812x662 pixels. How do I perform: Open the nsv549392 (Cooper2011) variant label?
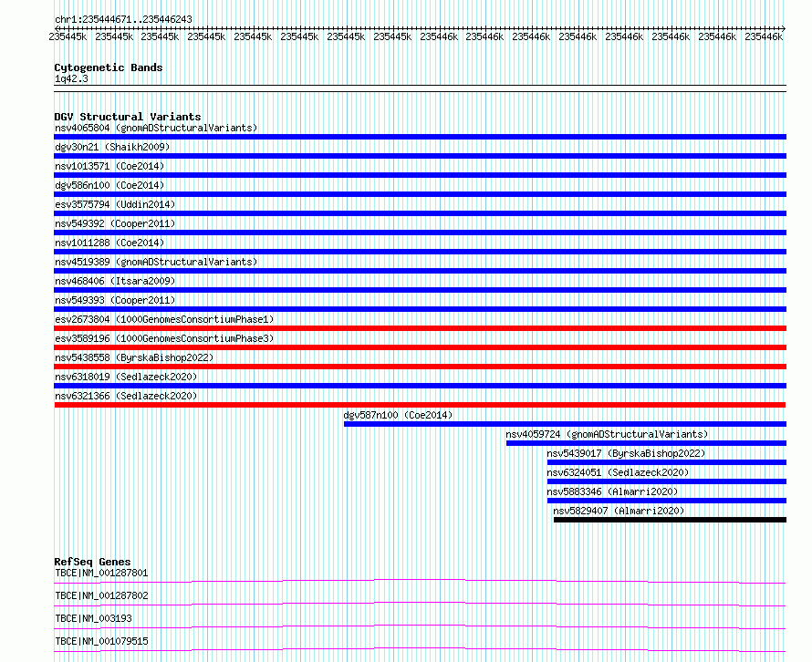click(115, 223)
